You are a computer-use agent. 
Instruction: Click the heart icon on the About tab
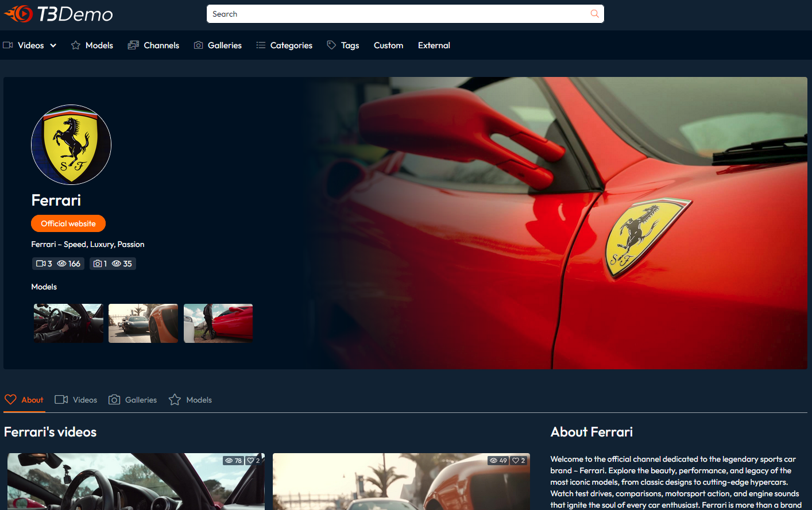tap(10, 399)
